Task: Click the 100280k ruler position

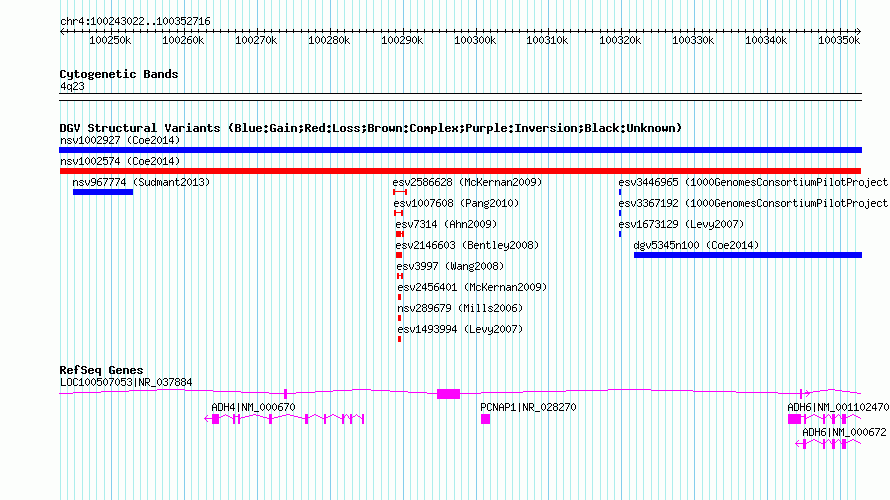Action: click(329, 40)
